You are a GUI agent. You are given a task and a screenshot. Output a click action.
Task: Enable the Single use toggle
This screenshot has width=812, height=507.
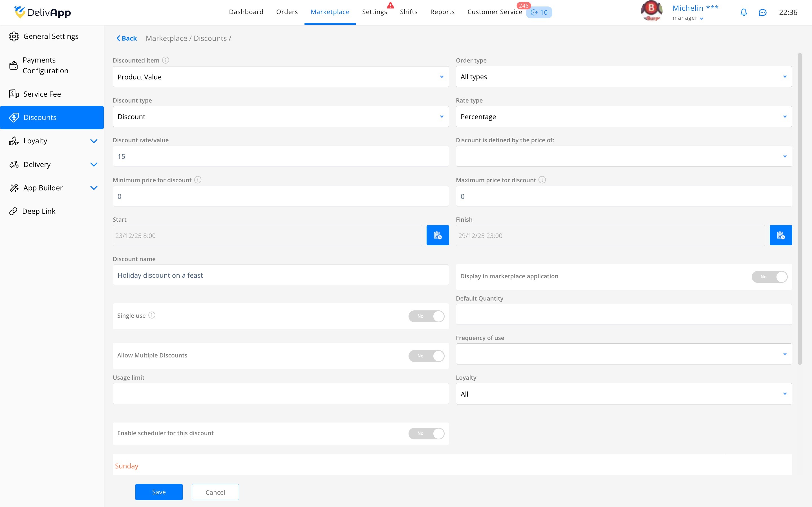click(426, 316)
